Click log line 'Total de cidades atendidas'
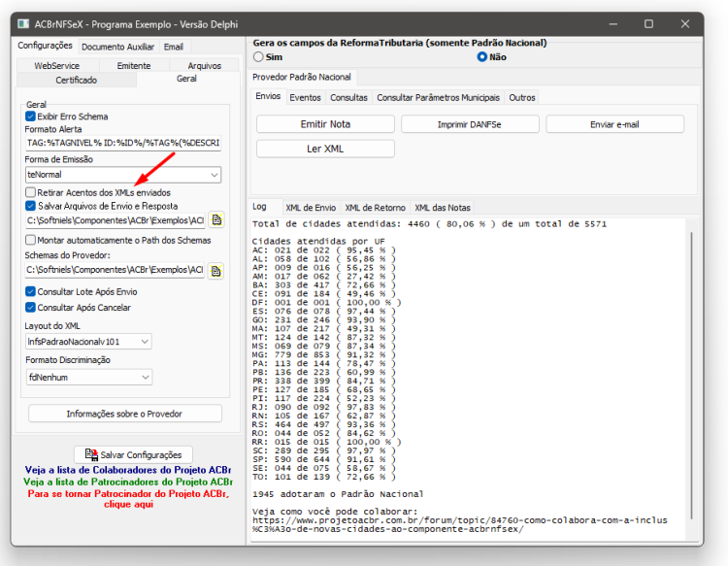The width and height of the screenshot is (728, 566). click(x=429, y=224)
